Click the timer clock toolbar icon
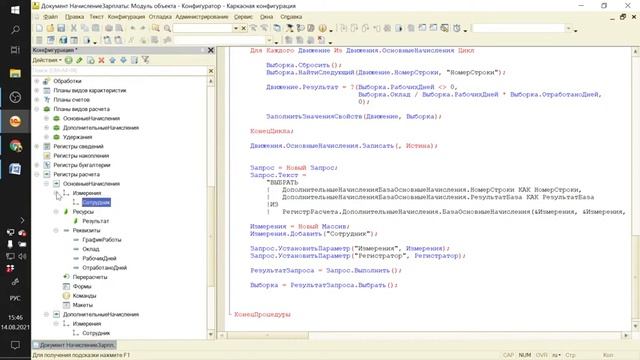Screen dimensions: 640x360 point(457,28)
